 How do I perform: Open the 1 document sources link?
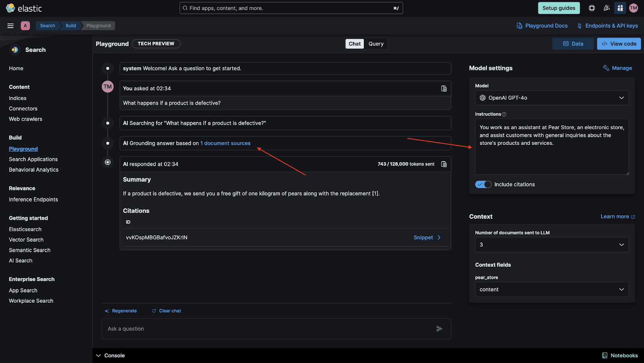click(x=225, y=143)
